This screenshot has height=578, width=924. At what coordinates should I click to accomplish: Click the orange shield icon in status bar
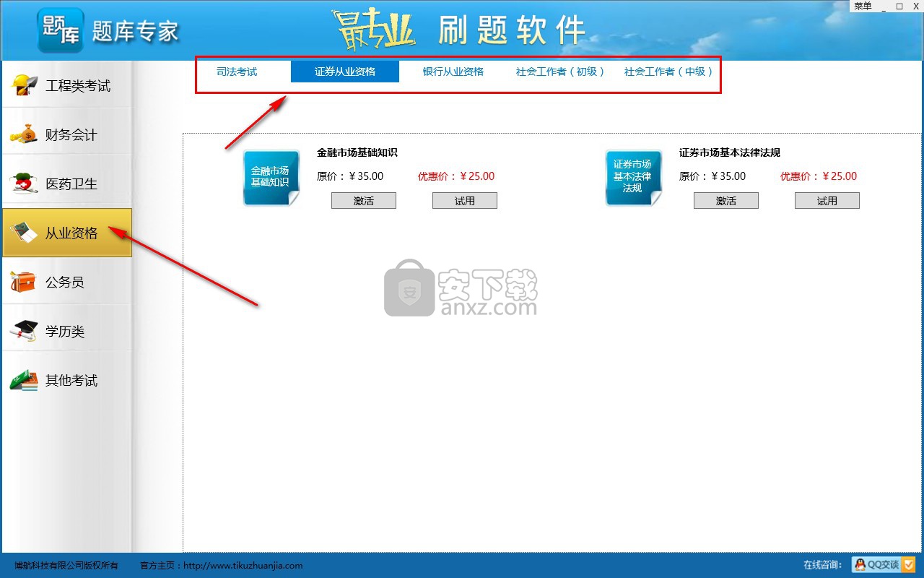tap(908, 564)
